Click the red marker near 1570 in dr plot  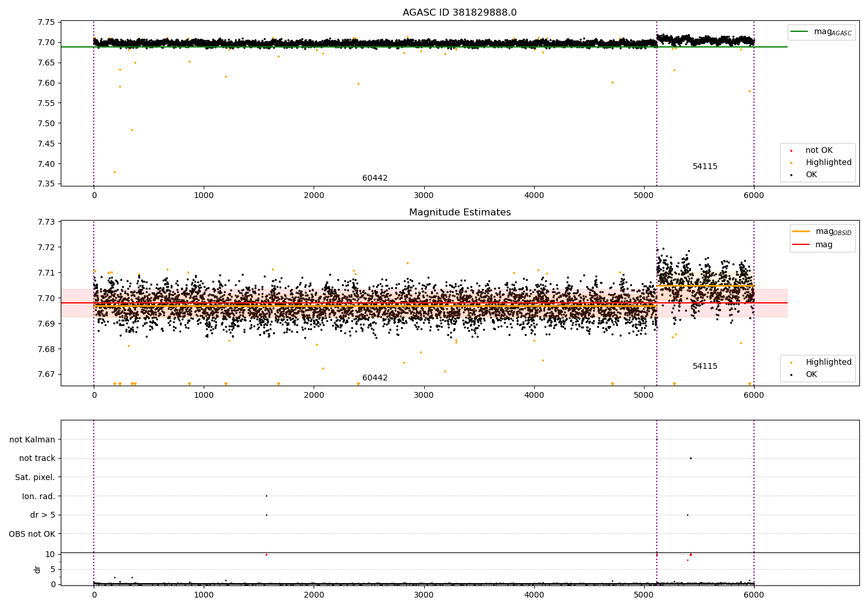click(266, 555)
